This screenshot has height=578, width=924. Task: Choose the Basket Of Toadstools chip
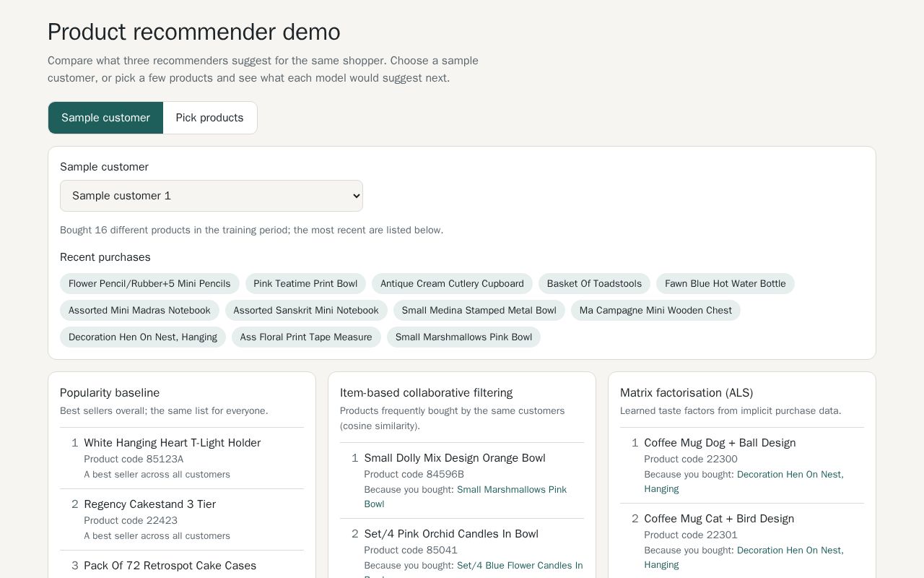tap(594, 284)
